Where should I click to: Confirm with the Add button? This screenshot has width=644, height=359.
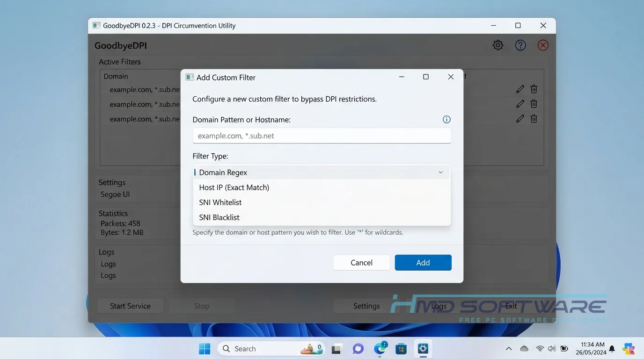click(x=423, y=263)
